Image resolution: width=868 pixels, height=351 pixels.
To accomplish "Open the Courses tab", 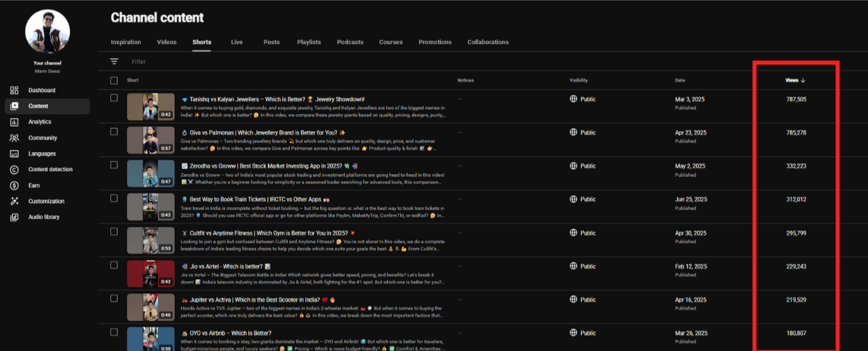I will 391,42.
